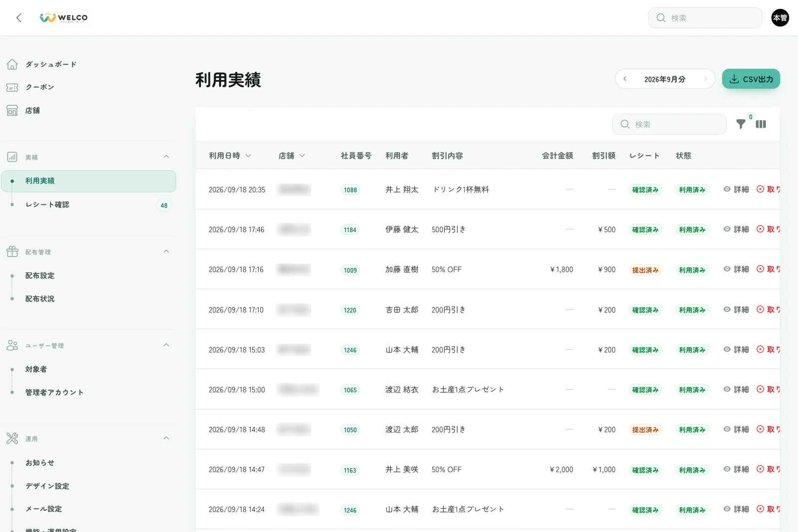
Task: Cancel usage for 井上 翔太 row
Action: [768, 189]
